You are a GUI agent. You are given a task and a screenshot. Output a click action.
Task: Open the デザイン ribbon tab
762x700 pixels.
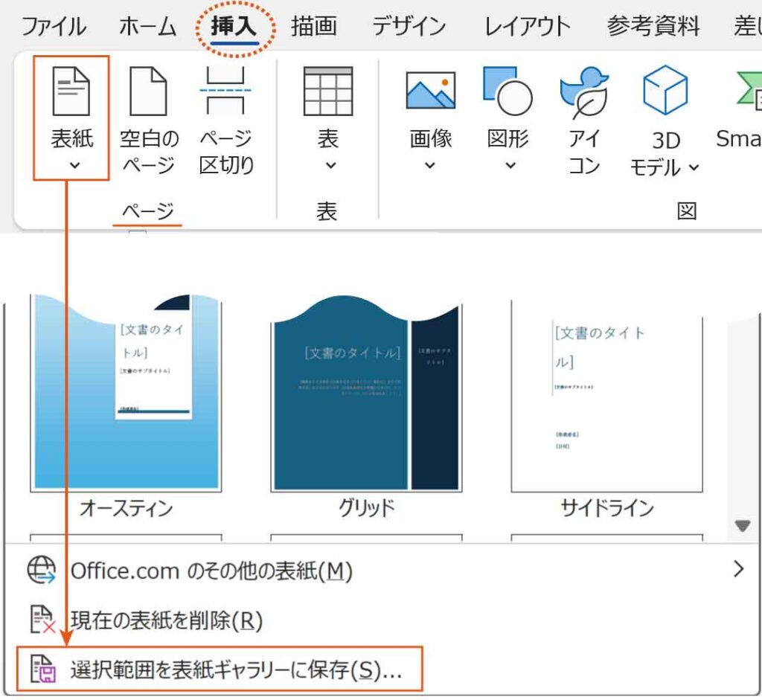(409, 27)
